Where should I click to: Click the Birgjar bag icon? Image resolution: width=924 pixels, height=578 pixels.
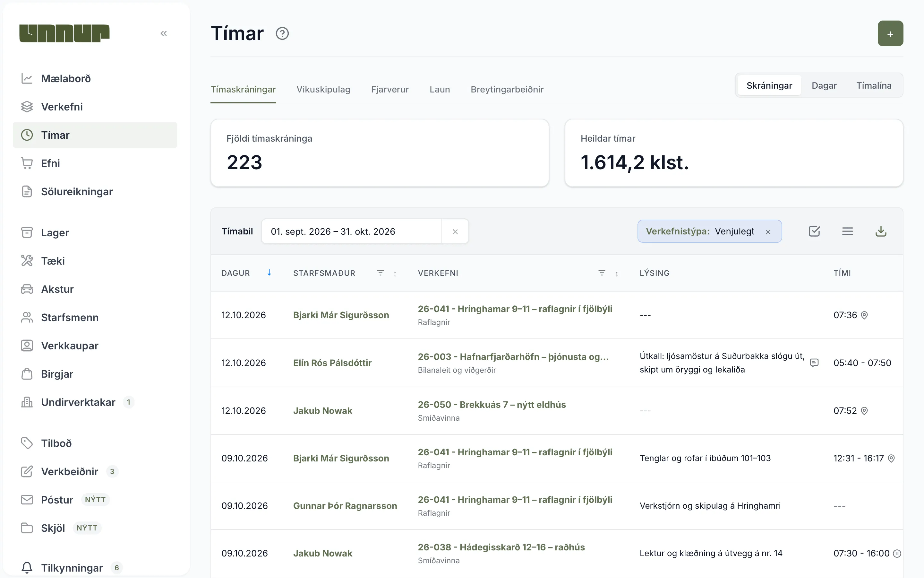[27, 374]
